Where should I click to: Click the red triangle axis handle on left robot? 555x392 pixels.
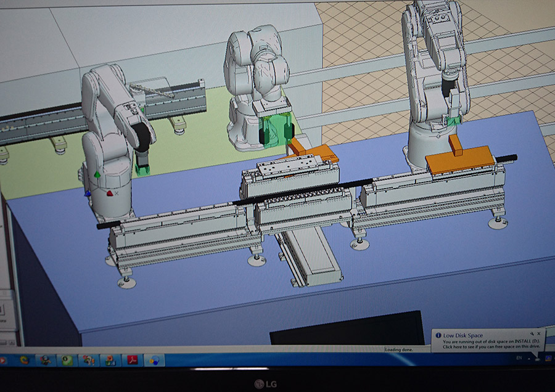(110, 193)
